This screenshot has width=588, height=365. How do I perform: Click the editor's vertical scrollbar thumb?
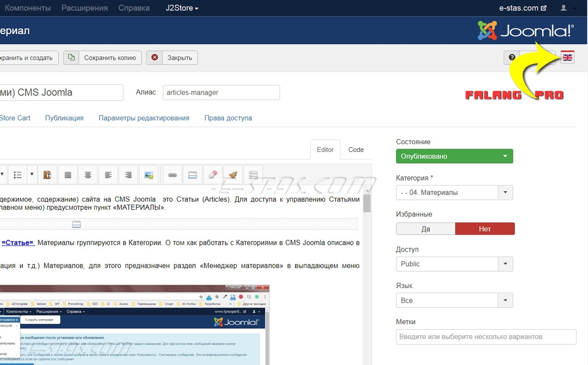(x=367, y=203)
